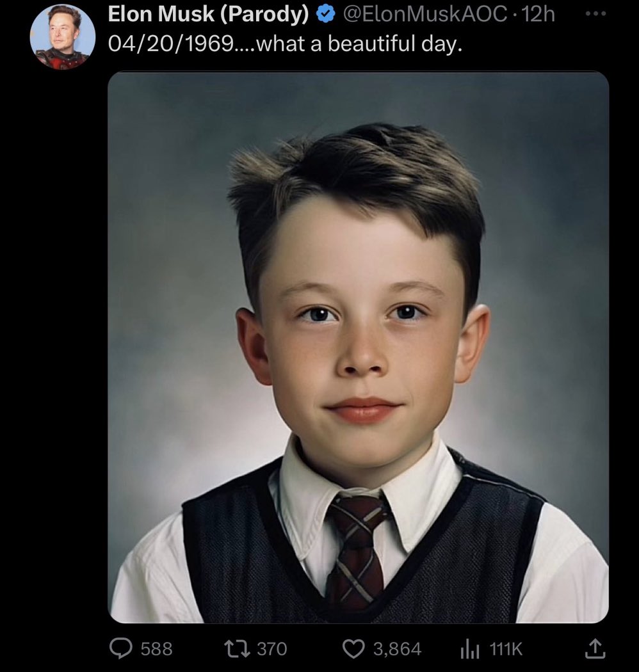Repost using the retweet arrows icon
Screen dimensions: 639x672
[237, 649]
